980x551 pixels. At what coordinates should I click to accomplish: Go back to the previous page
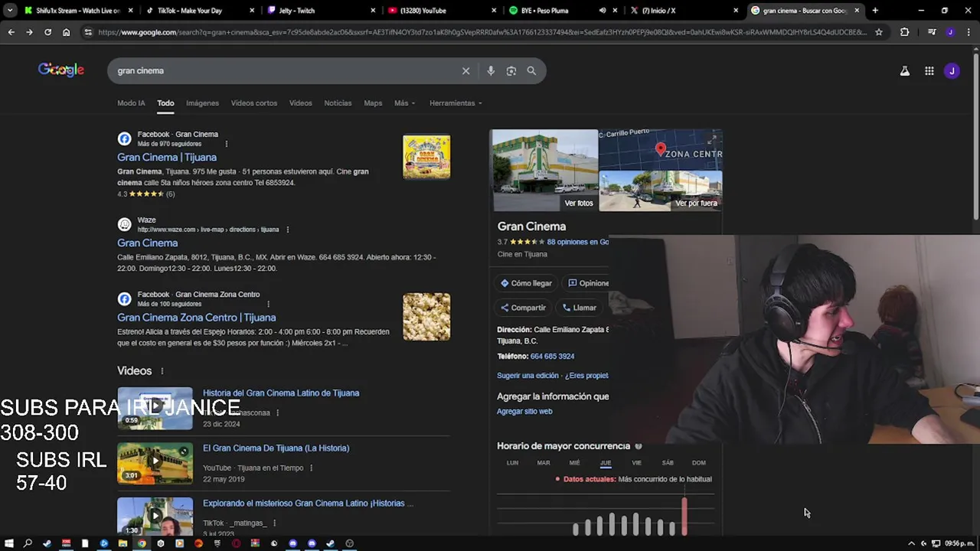[x=11, y=32]
